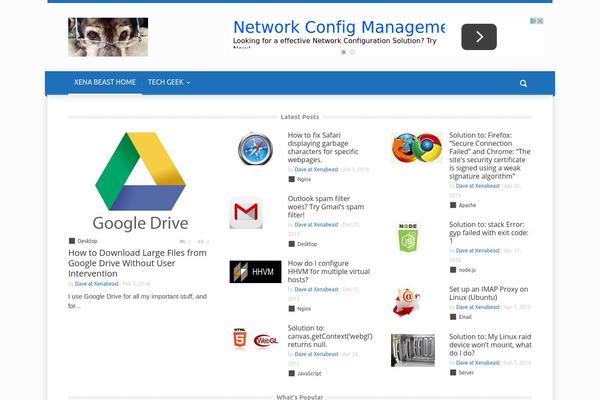Open the Google Drive featured image
This screenshot has height=400, width=600.
point(140,181)
